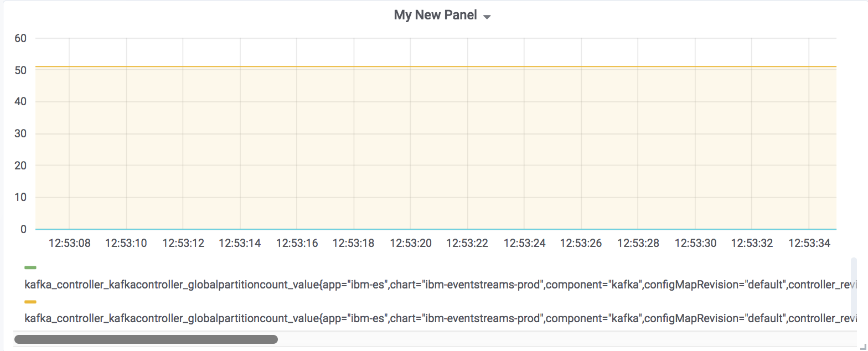The height and width of the screenshot is (351, 868).
Task: Click the caret arrow beside the panel title
Action: (487, 17)
